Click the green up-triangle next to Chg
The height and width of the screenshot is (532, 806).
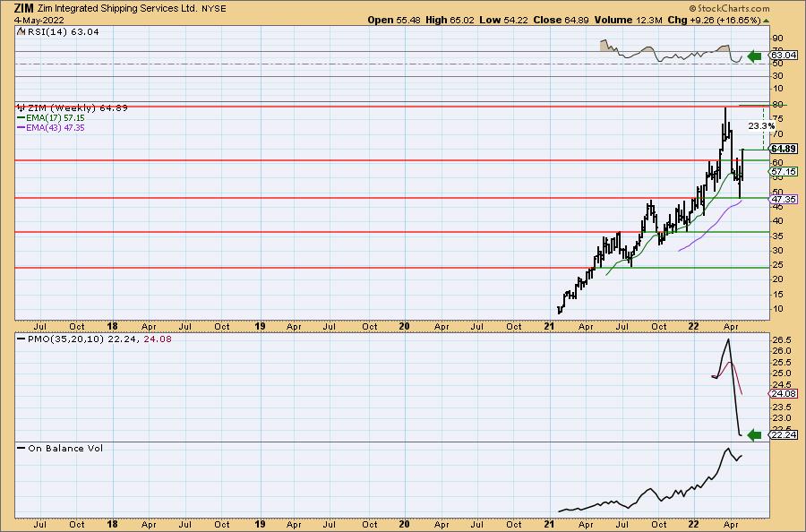pos(766,21)
